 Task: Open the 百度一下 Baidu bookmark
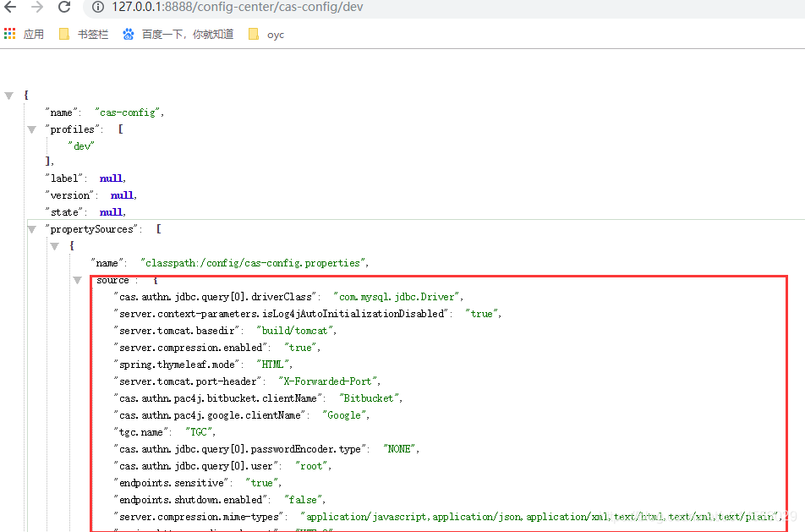point(178,35)
